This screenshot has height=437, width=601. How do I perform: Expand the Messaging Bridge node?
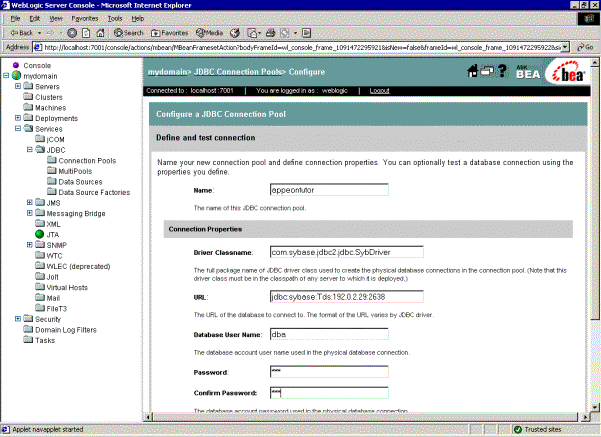tap(30, 213)
